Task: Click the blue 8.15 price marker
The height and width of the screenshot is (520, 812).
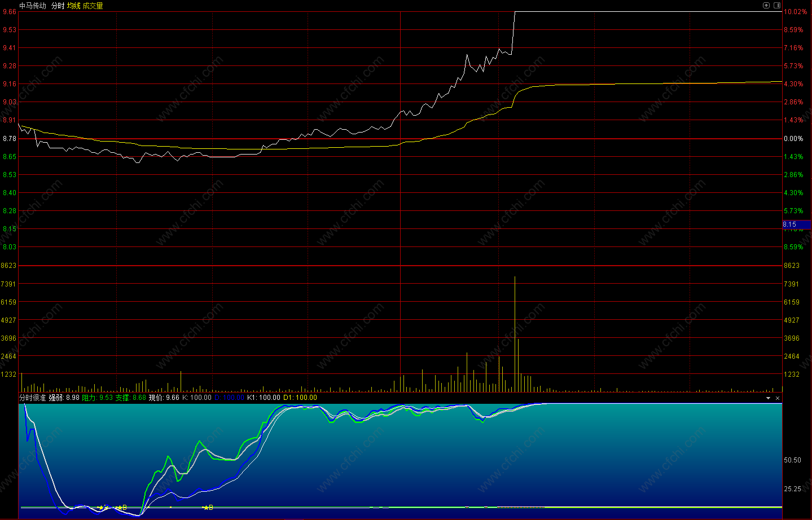Action: (797, 224)
